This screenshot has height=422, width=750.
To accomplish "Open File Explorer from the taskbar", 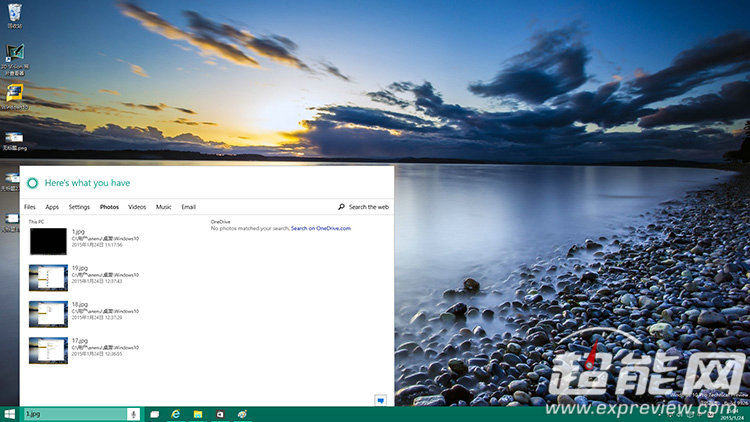I will [x=198, y=413].
